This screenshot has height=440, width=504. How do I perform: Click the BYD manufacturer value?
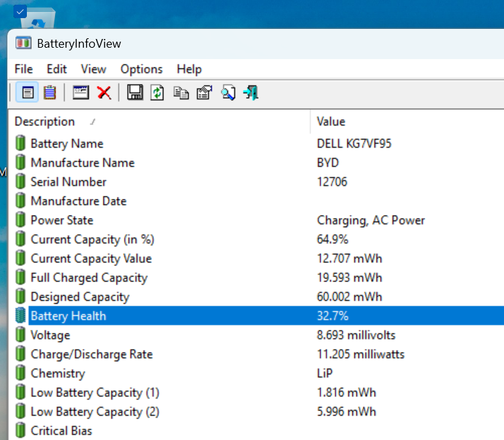(x=327, y=163)
